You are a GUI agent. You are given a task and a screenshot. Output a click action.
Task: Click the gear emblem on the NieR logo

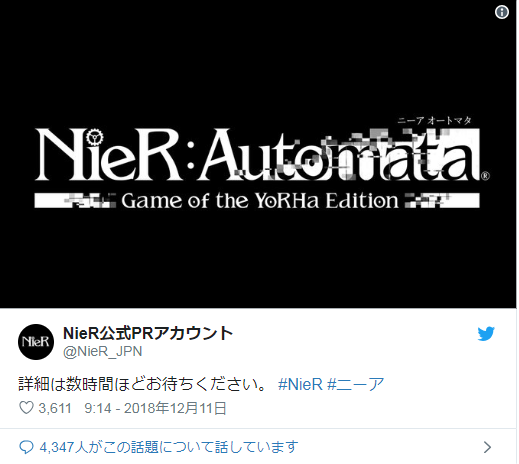[95, 137]
